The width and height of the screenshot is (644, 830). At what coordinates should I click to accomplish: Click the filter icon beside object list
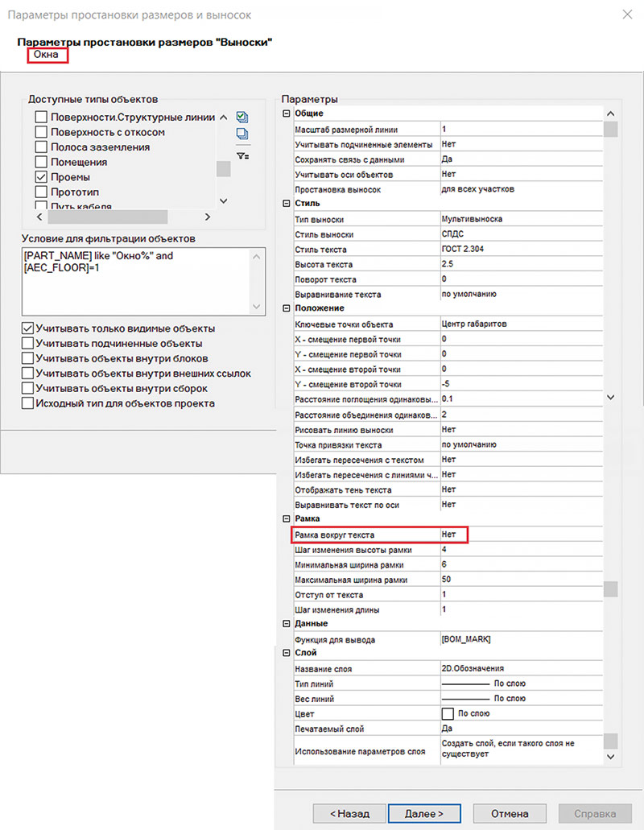(x=242, y=155)
